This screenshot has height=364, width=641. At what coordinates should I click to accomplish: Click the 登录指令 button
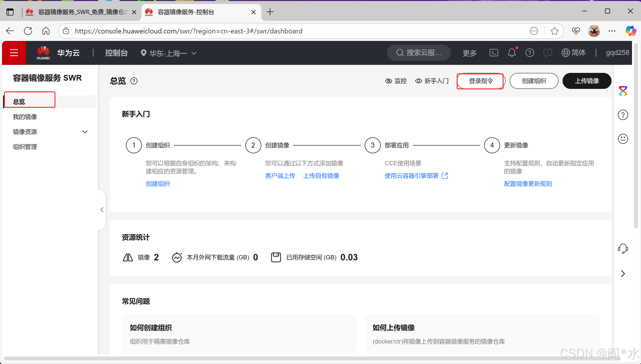tap(480, 81)
